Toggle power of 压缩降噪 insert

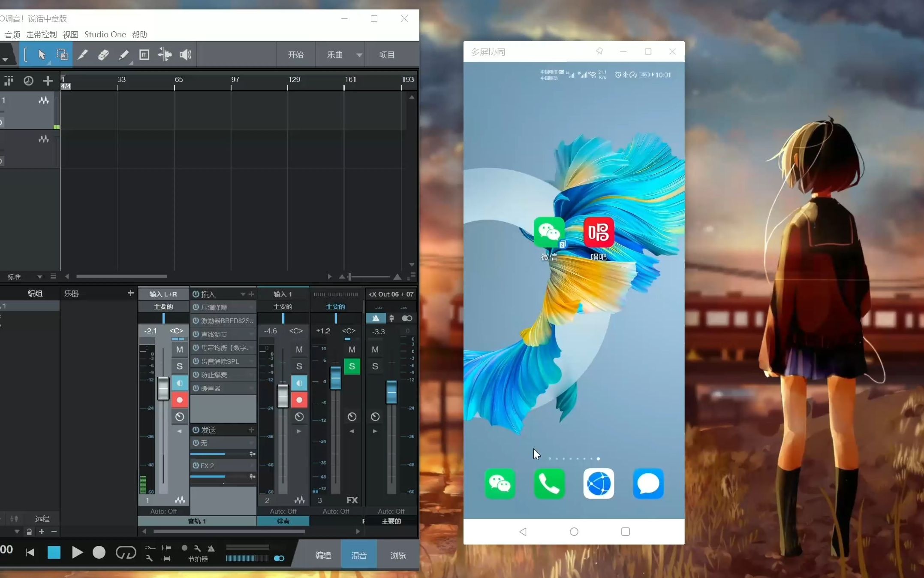196,307
